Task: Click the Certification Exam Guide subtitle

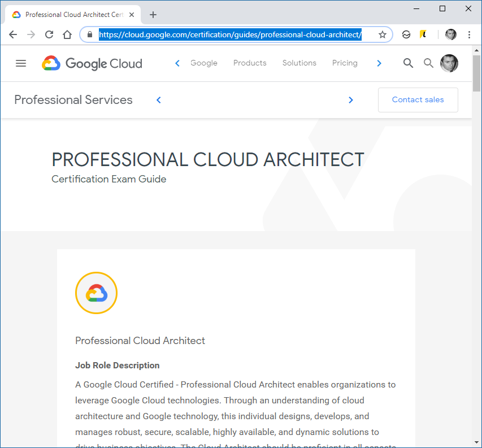Action: click(109, 179)
